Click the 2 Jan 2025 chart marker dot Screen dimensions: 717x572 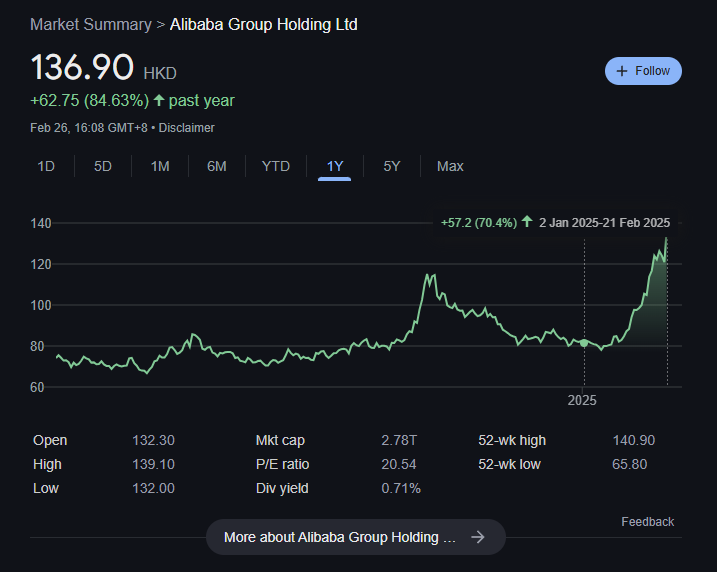[584, 343]
